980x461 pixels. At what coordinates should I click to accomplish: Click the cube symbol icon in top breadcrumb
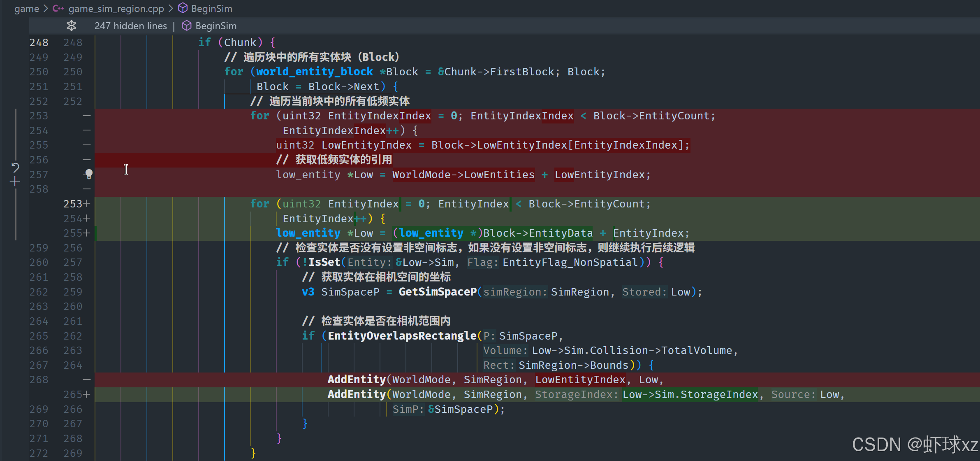click(183, 8)
